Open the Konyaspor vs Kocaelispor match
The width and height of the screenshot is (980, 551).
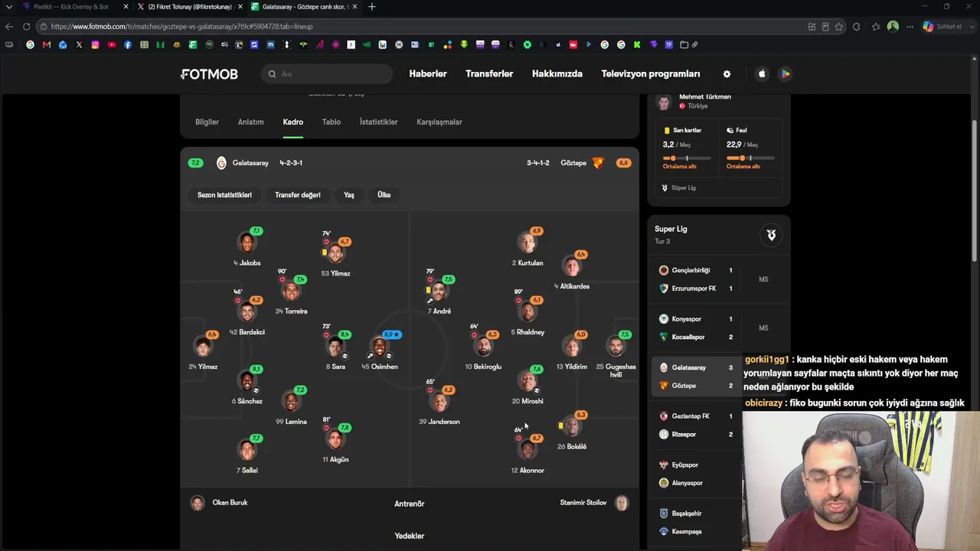[718, 328]
